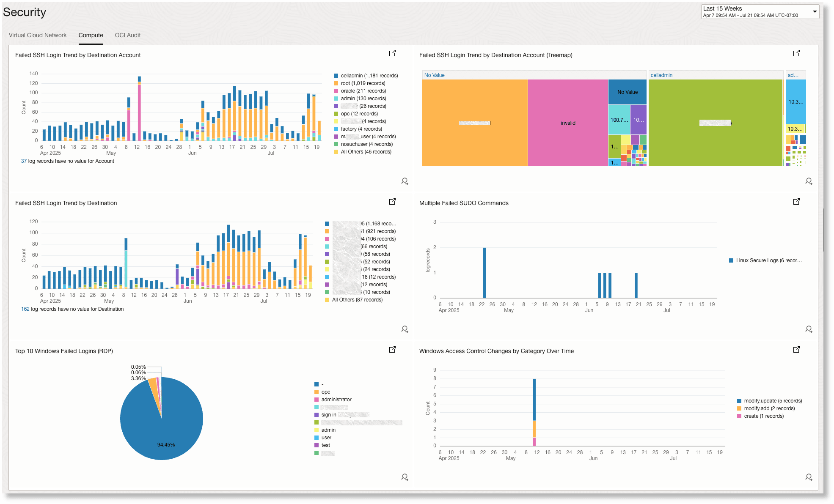Open Multiple Failed SUDO Commands in new window
The height and width of the screenshot is (504, 834).
tap(797, 202)
